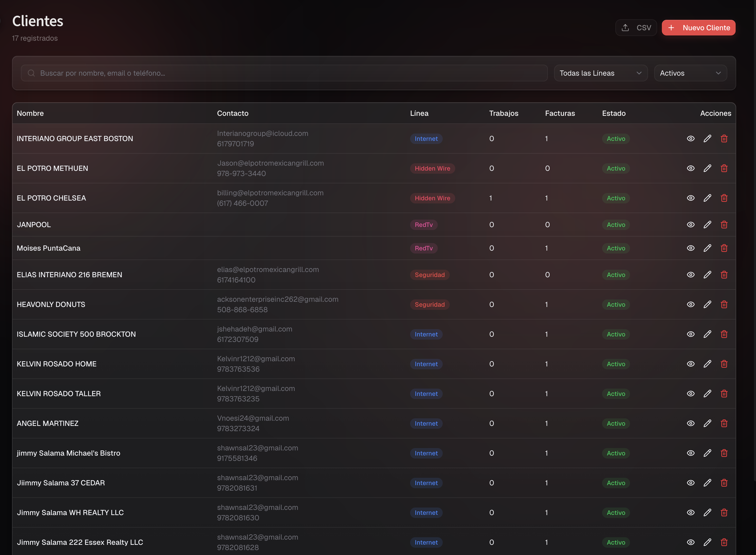Delete INTERIANO GROUP EAST BOSTON client
This screenshot has height=555, width=756.
pyautogui.click(x=724, y=138)
